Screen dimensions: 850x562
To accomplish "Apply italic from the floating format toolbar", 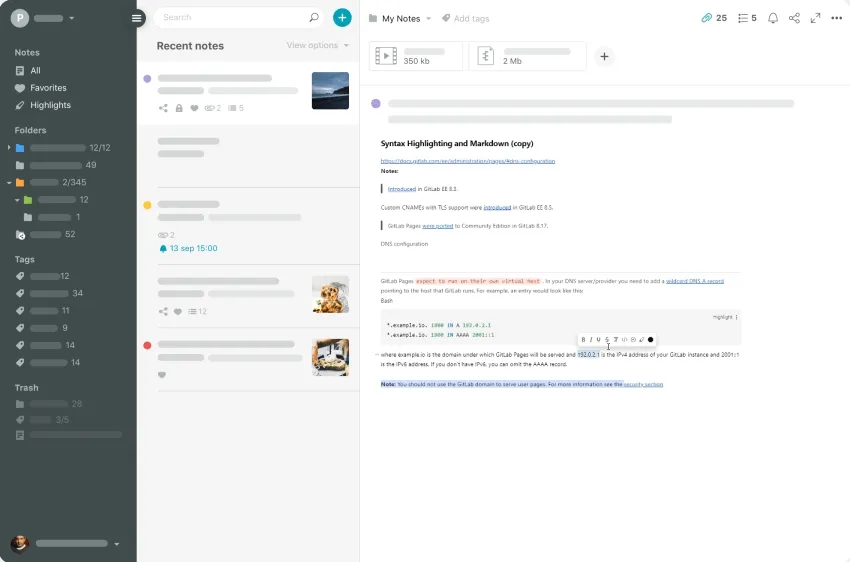I will [591, 340].
